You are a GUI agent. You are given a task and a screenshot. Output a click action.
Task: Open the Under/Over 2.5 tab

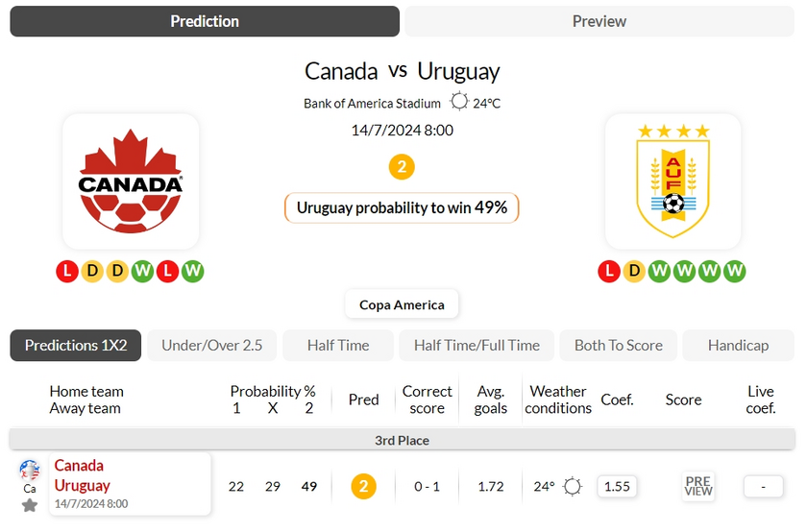[x=211, y=345]
